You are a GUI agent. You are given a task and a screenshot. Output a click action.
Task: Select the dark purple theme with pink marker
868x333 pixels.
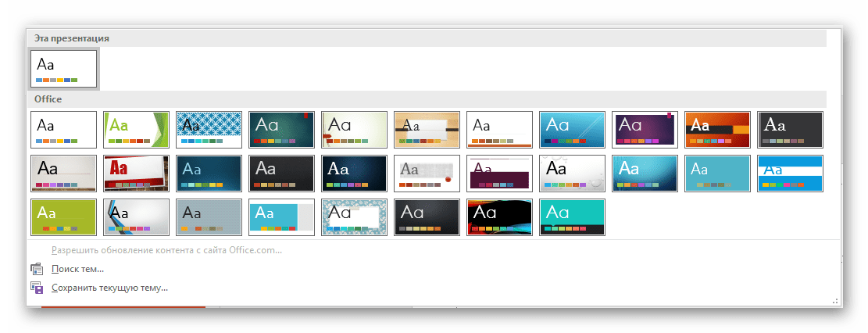tap(645, 130)
